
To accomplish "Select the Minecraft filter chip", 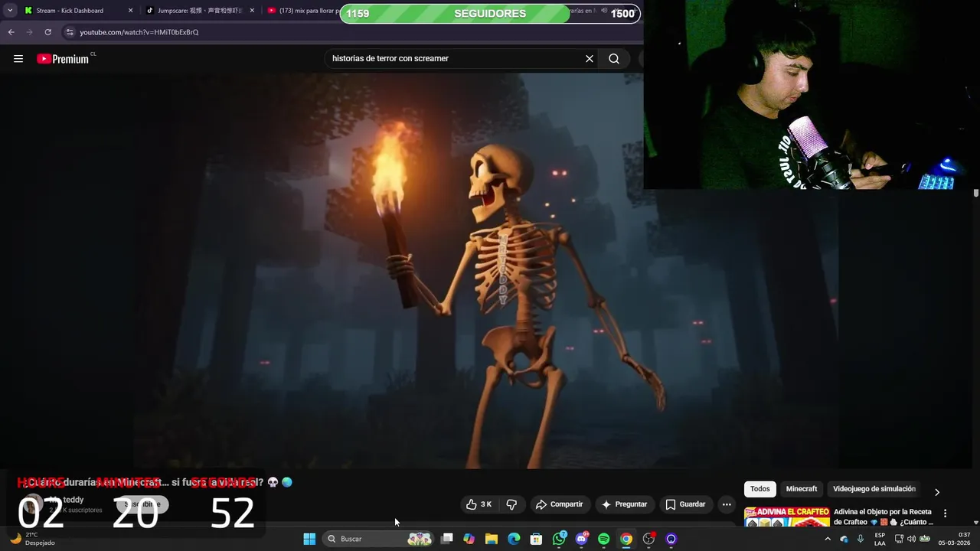I will pyautogui.click(x=802, y=489).
